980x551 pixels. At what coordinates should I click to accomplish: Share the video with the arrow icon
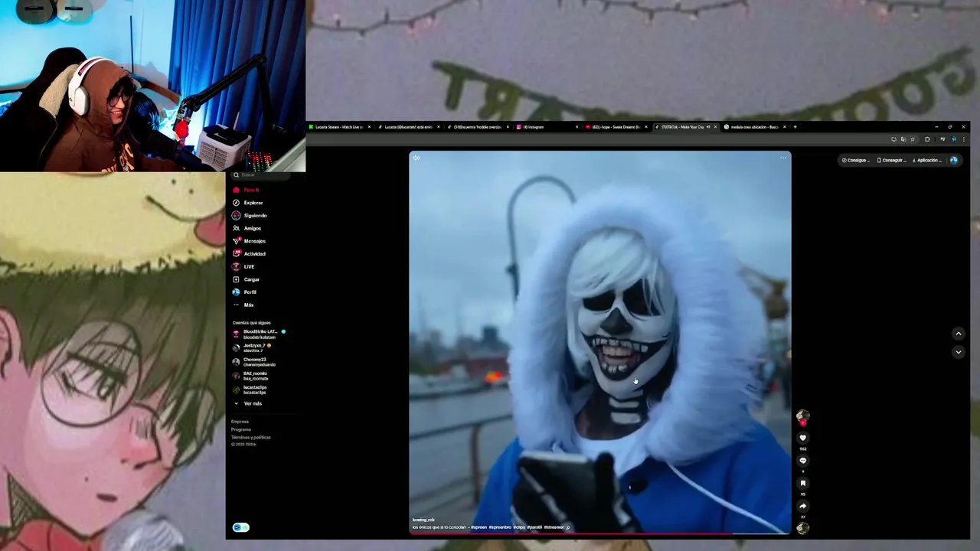point(802,506)
